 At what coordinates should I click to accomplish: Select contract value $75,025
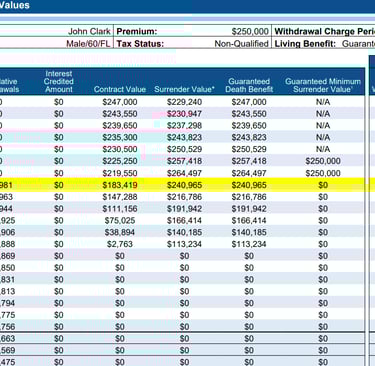[x=120, y=220]
